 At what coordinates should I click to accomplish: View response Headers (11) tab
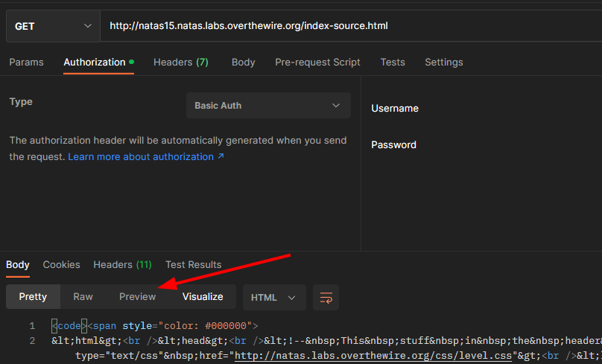pos(122,265)
